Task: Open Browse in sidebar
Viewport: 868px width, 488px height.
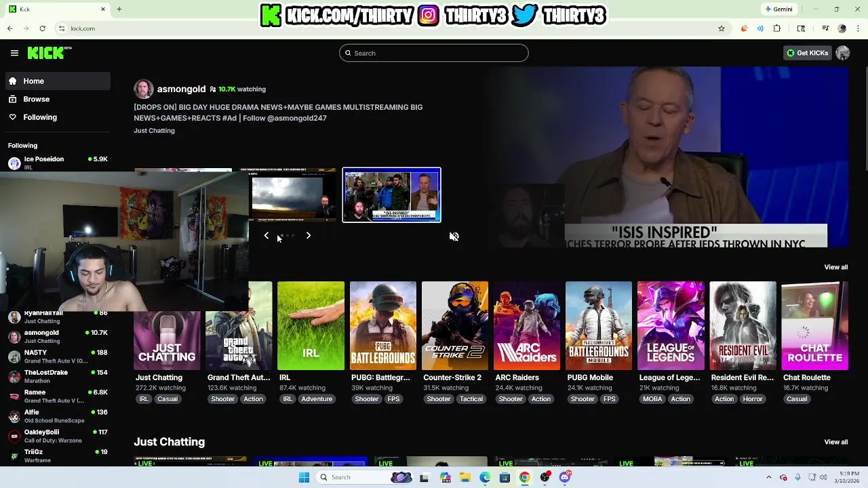Action: coord(58,99)
